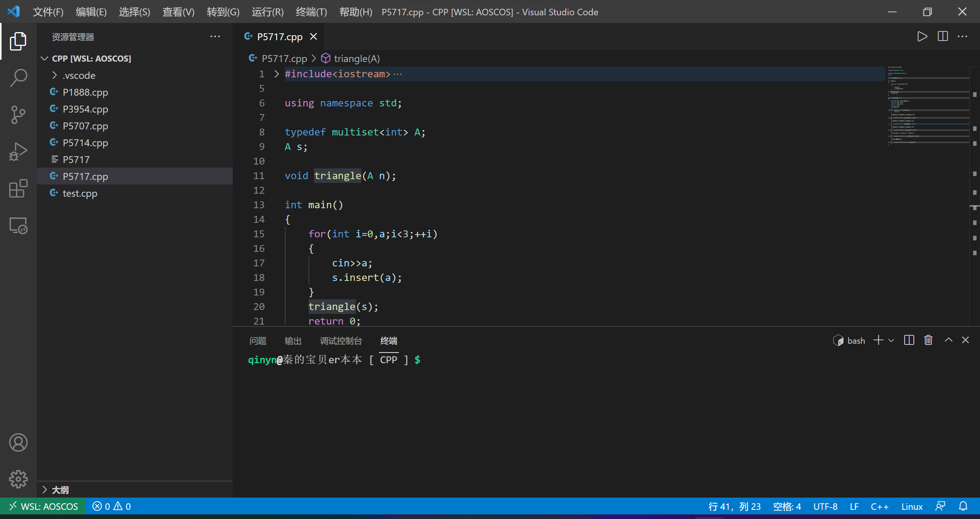Open the Manage settings gear
Screen dimensions: 980x519
click(18, 479)
